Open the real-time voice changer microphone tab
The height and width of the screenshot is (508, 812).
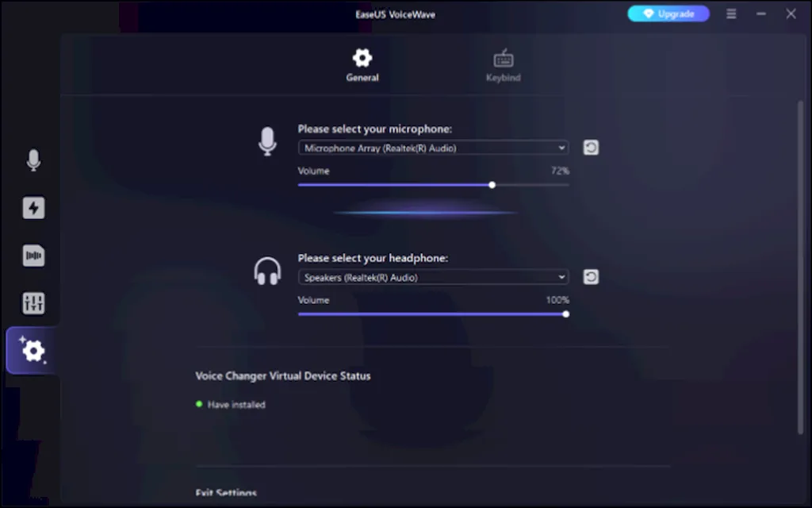point(33,160)
